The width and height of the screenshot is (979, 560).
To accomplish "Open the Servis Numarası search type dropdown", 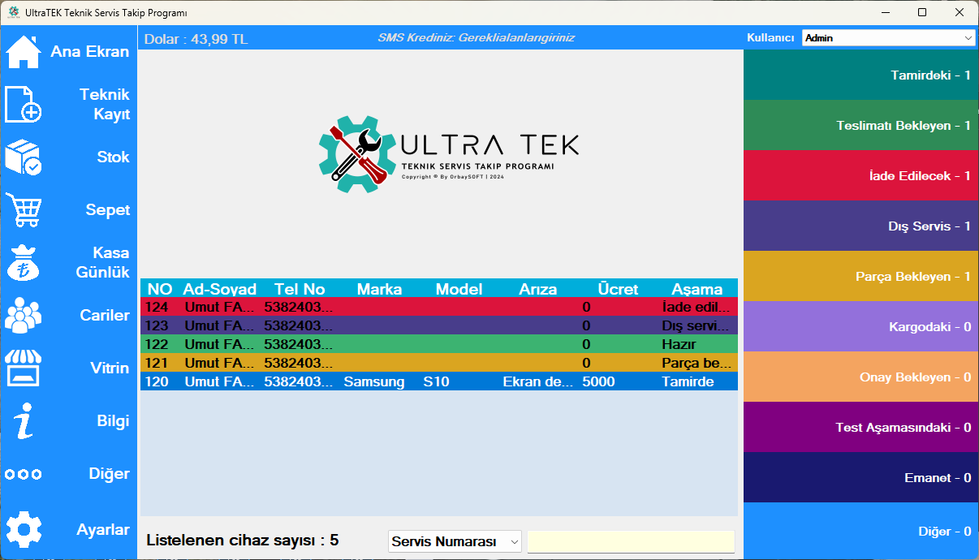I will 455,541.
